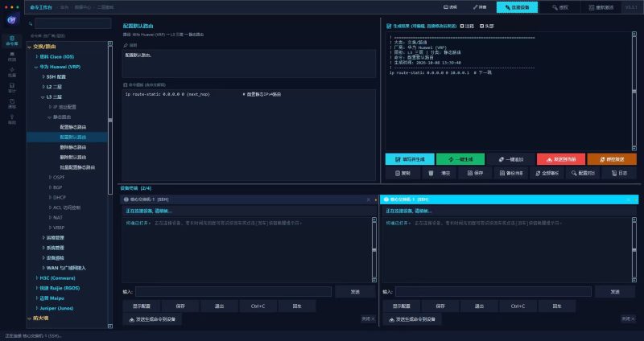
Task: Click the cyan 填写并生成 button
Action: [410, 159]
